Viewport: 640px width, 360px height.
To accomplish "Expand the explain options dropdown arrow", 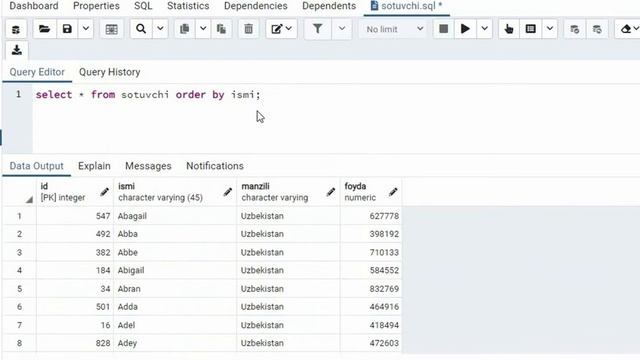I will [550, 29].
